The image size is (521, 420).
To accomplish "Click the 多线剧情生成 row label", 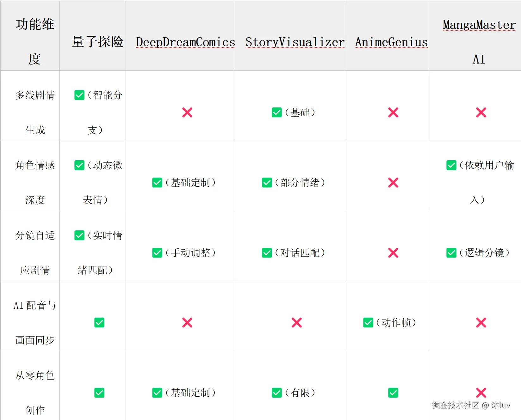I will [x=35, y=113].
